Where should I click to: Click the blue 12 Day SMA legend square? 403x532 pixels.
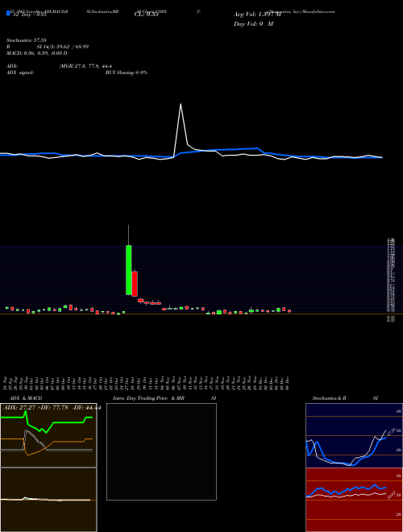pyautogui.click(x=9, y=13)
